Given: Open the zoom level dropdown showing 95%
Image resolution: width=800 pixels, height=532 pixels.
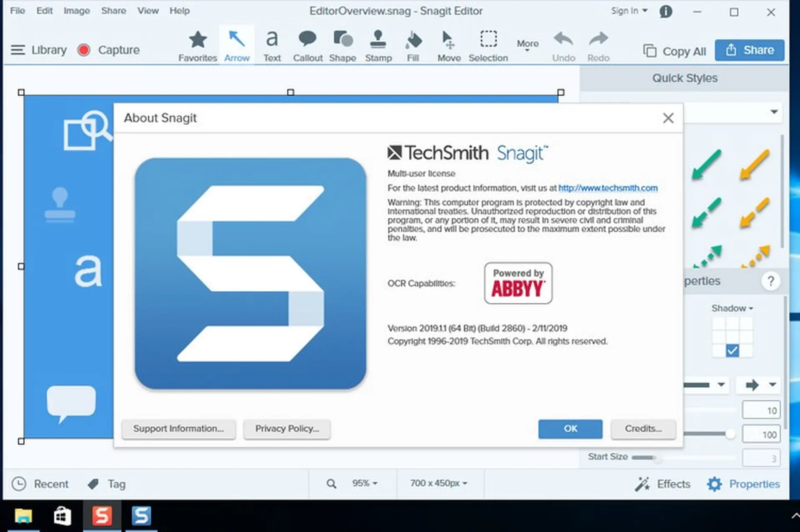Looking at the screenshot, I should (x=363, y=483).
